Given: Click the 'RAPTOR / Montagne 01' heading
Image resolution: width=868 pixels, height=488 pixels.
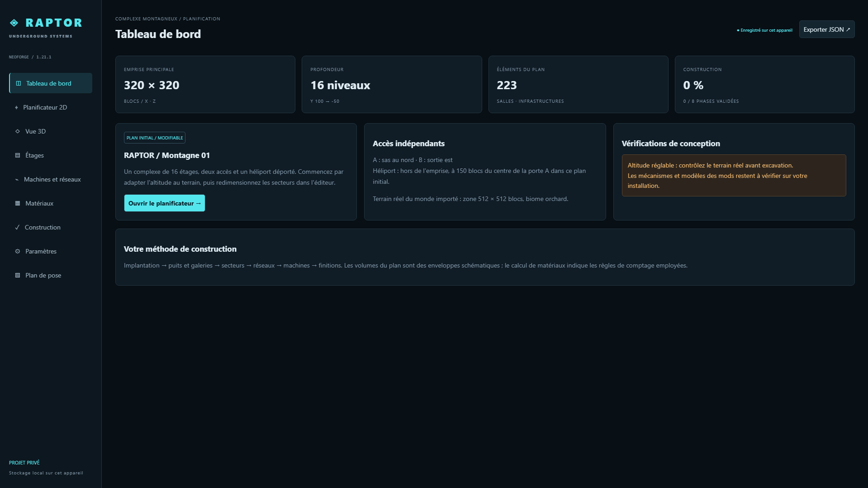Looking at the screenshot, I should coord(167,155).
